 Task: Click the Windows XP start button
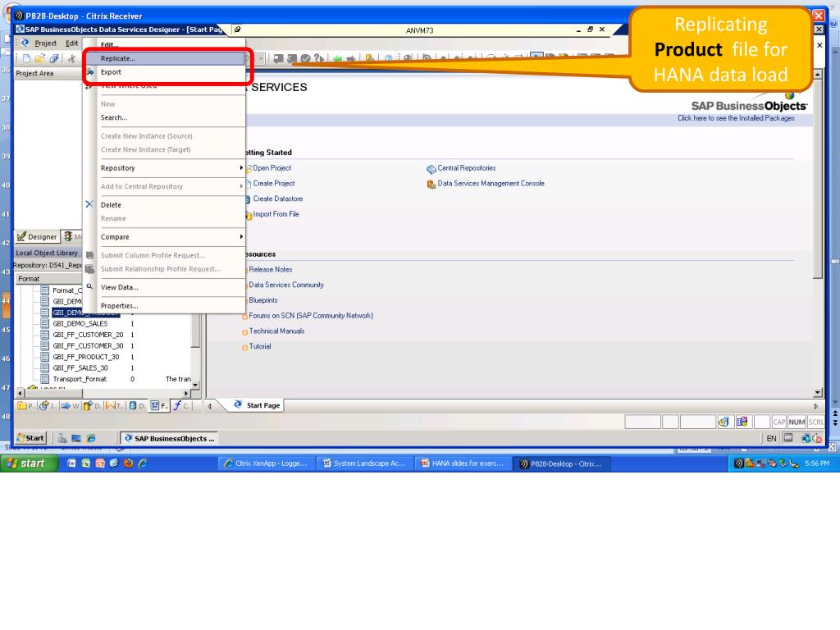(x=29, y=463)
